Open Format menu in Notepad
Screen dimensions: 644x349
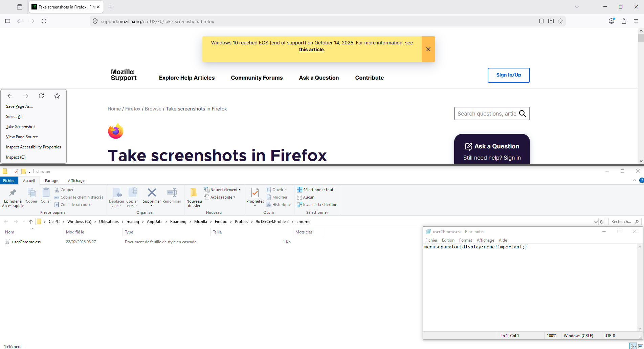[465, 240]
